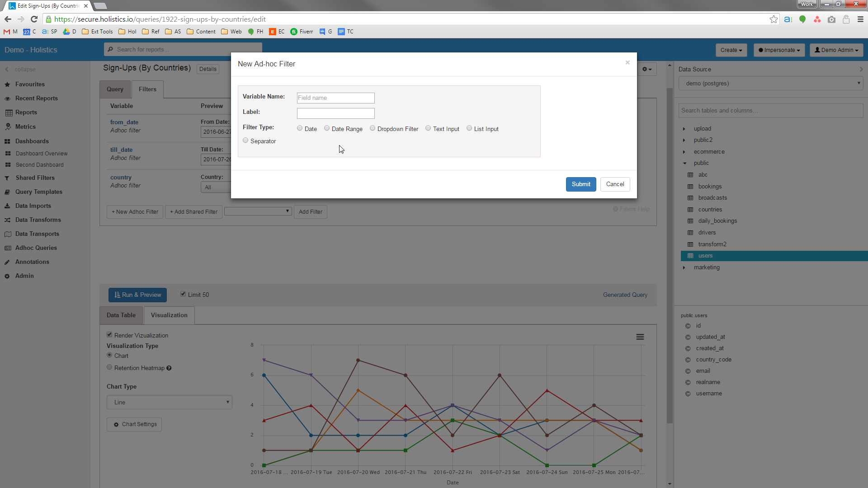Screen dimensions: 868x488
Task: Open the Visualization tab
Action: [x=169, y=315]
